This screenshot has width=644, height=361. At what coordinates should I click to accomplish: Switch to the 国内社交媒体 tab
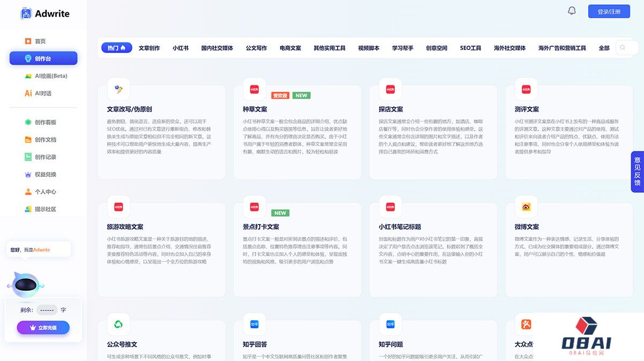coord(217,48)
